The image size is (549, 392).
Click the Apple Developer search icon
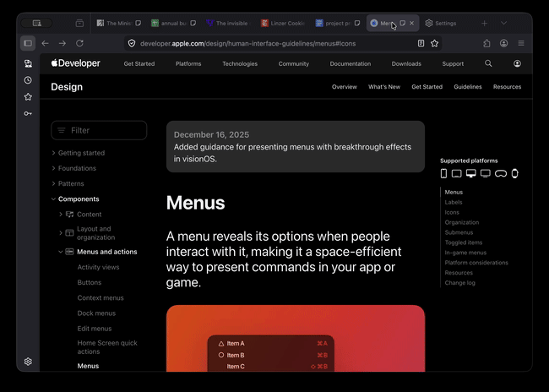coord(488,63)
